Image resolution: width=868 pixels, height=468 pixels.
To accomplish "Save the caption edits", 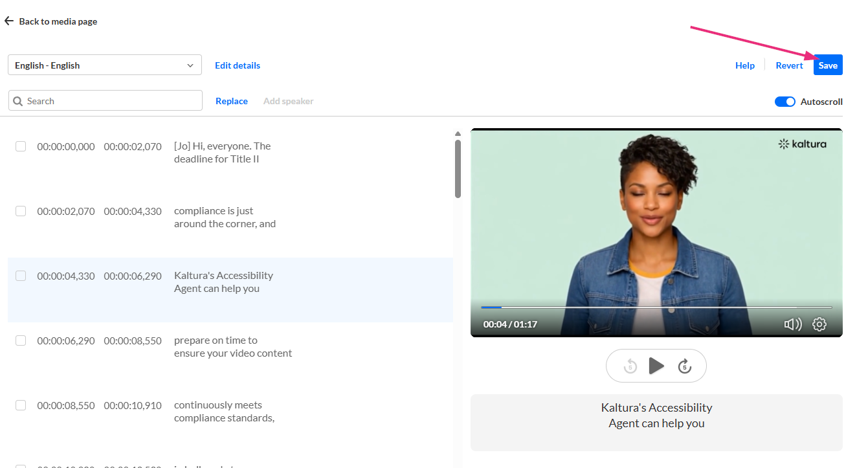I will (828, 65).
